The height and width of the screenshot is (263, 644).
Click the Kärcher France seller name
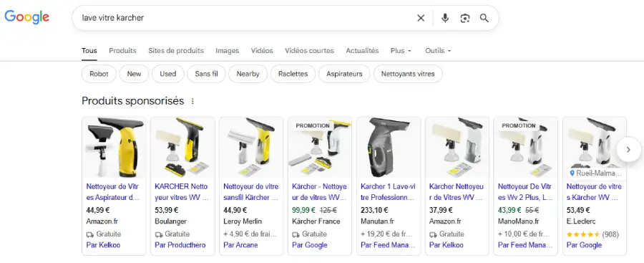[x=316, y=221]
